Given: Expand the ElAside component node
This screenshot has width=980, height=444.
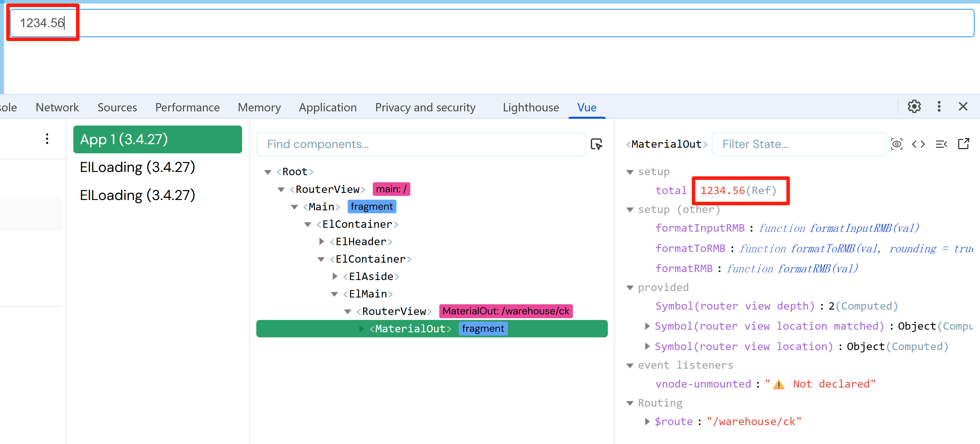Looking at the screenshot, I should [335, 277].
